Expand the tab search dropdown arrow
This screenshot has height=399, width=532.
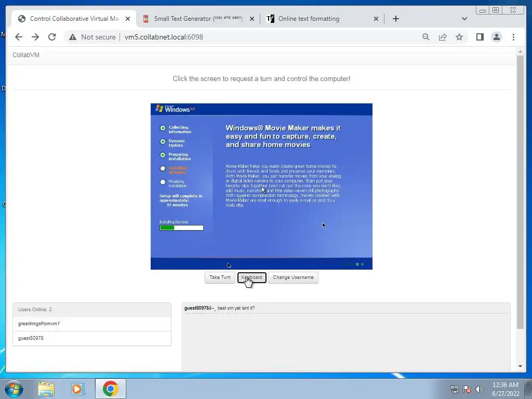464,19
